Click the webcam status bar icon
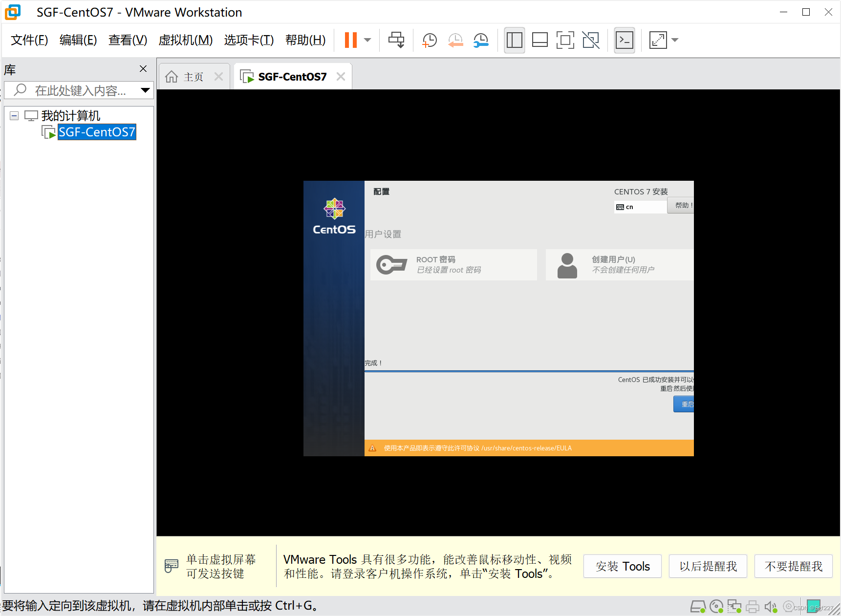The image size is (841, 616). (x=788, y=606)
